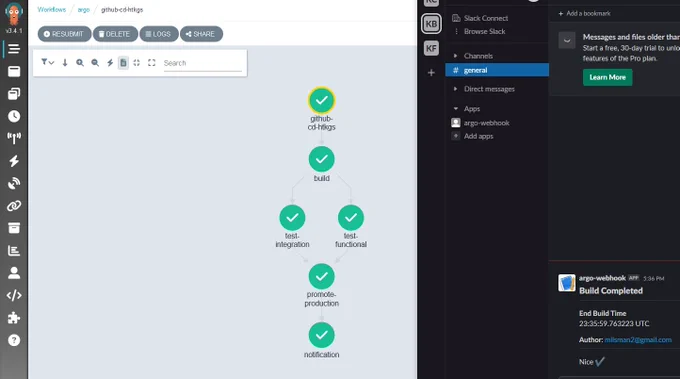Viewport: 680px width, 379px height.
Task: Open Event Sources lightning icon in sidebar
Action: click(14, 161)
